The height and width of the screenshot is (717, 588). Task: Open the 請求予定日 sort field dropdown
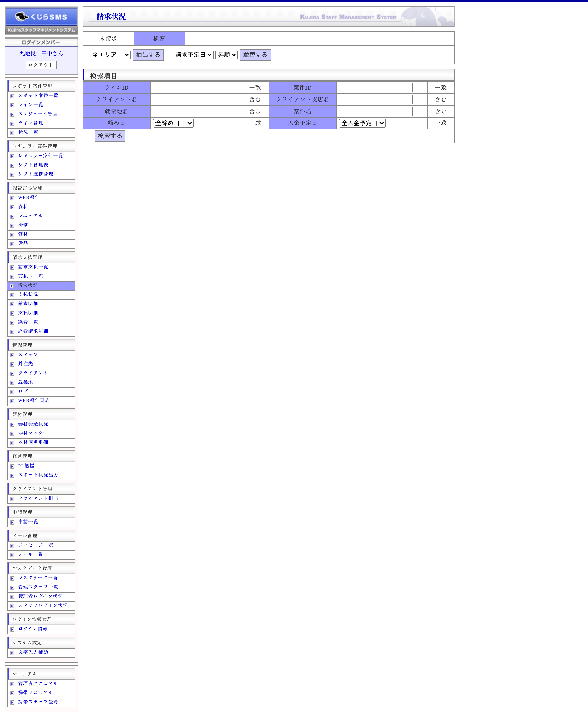coord(193,55)
